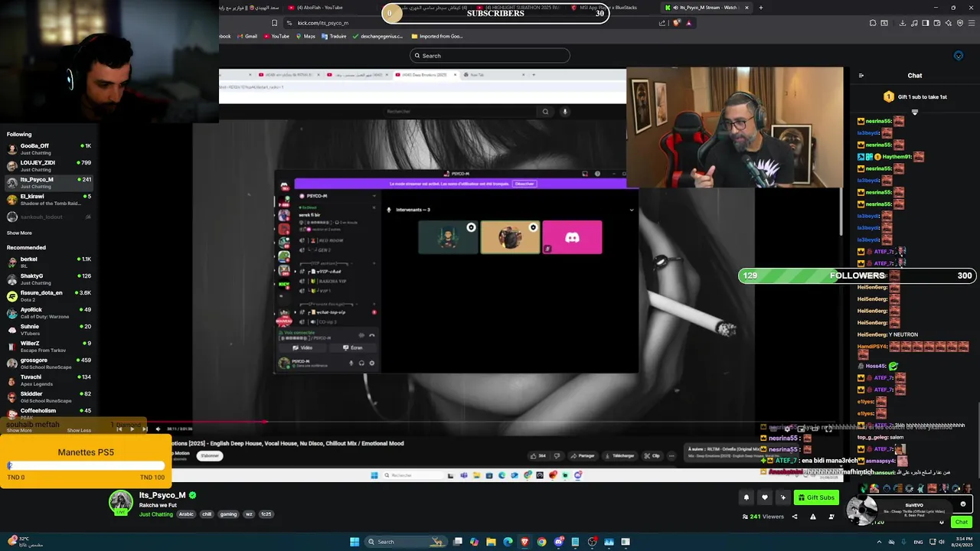Open the browser hamburger main menu
The height and width of the screenshot is (551, 980).
pos(972,23)
